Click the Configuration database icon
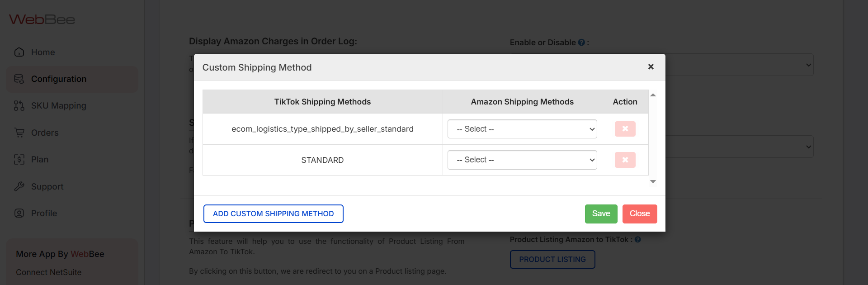The image size is (868, 285). pyautogui.click(x=19, y=79)
